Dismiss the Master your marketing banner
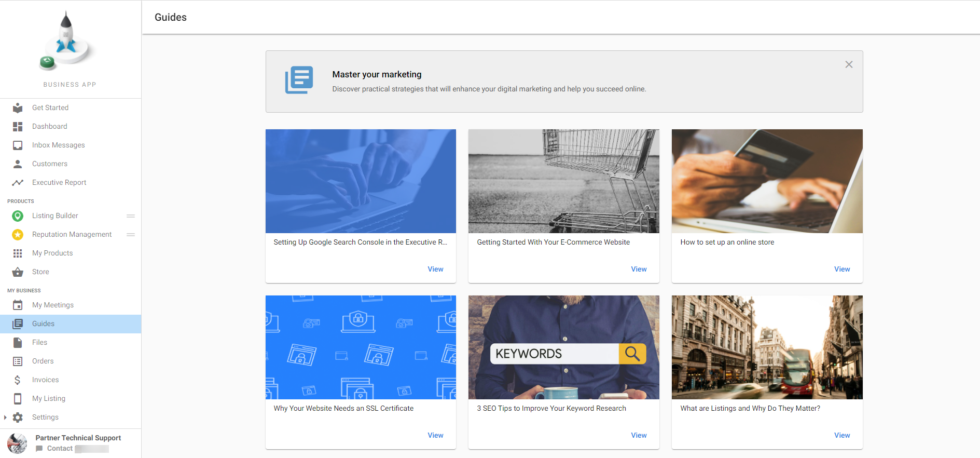Screen dimensions: 980x458 pyautogui.click(x=849, y=64)
